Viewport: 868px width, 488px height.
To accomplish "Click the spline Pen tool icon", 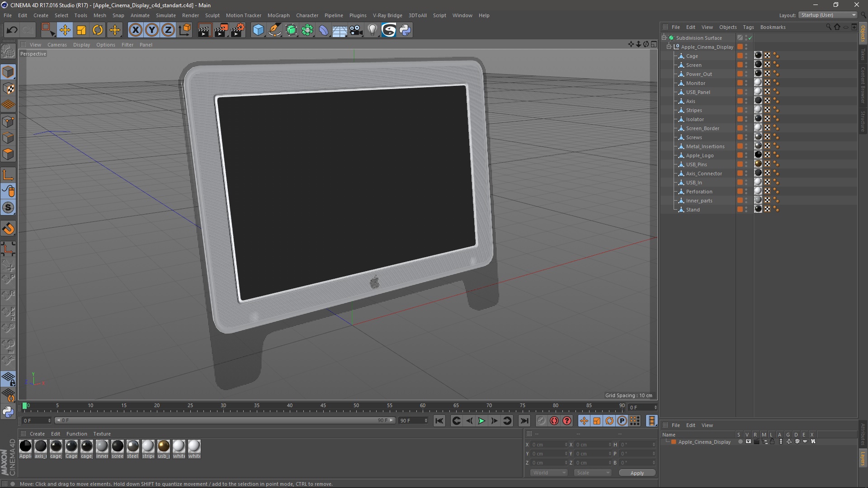I will pos(275,30).
